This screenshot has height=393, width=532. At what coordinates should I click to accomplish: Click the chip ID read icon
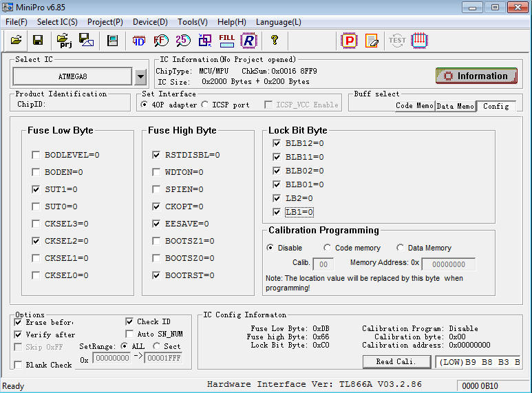(x=139, y=41)
